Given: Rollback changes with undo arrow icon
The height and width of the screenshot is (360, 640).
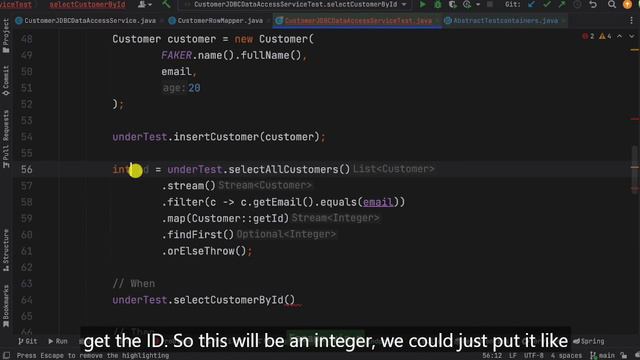Looking at the screenshot, I should [x=593, y=4].
